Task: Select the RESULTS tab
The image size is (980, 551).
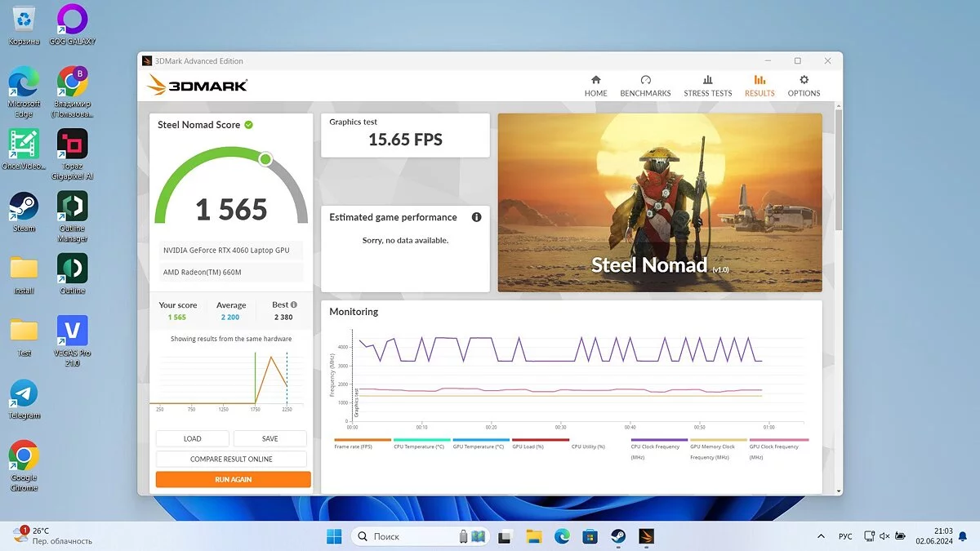Action: [759, 86]
